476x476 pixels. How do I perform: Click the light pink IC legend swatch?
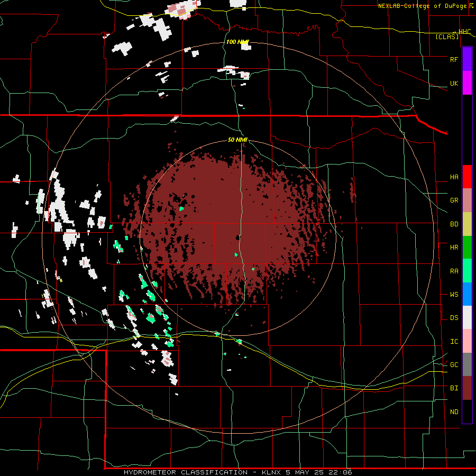[x=467, y=341]
